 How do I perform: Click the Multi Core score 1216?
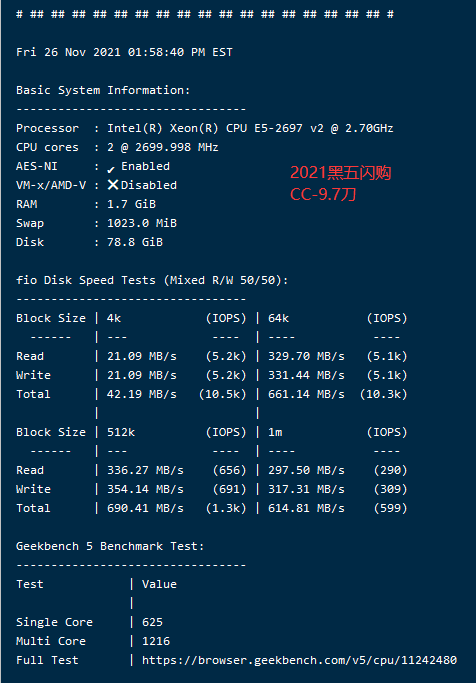(156, 641)
